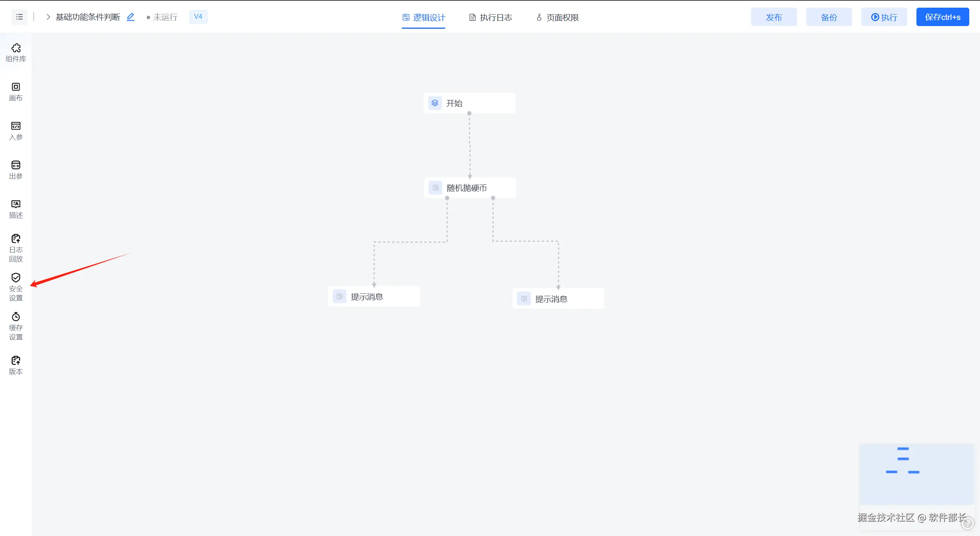The image size is (980, 536).
Task: Click the 发布 publish button
Action: (774, 17)
